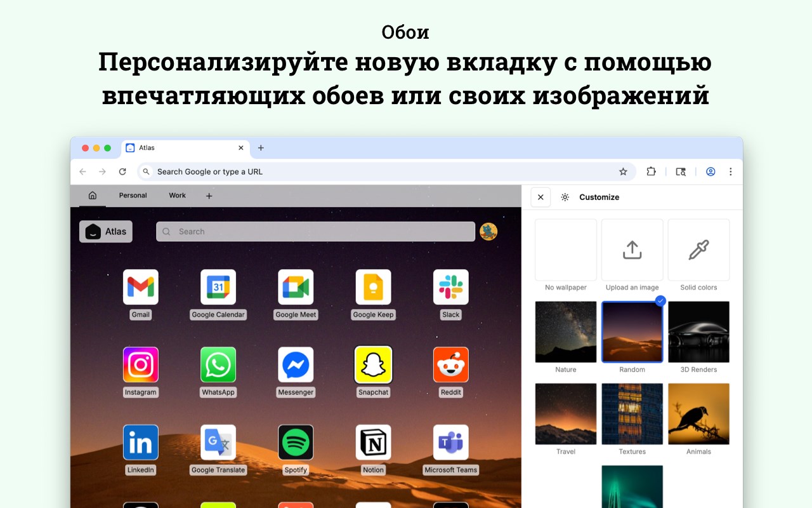Add a new workspace tab
Screen dimensions: 812x508
(209, 196)
